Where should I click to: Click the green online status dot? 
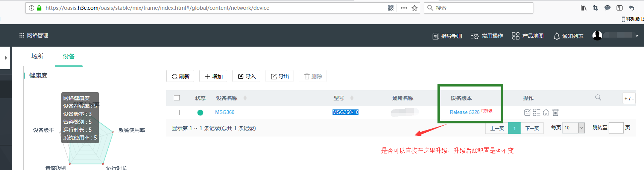click(200, 112)
